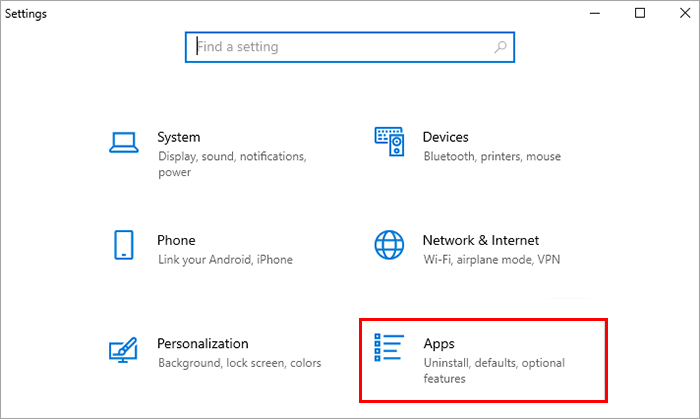Screen dimensions: 700x419
Task: Click the Bluetooth, printers, mouse description
Action: (x=492, y=157)
